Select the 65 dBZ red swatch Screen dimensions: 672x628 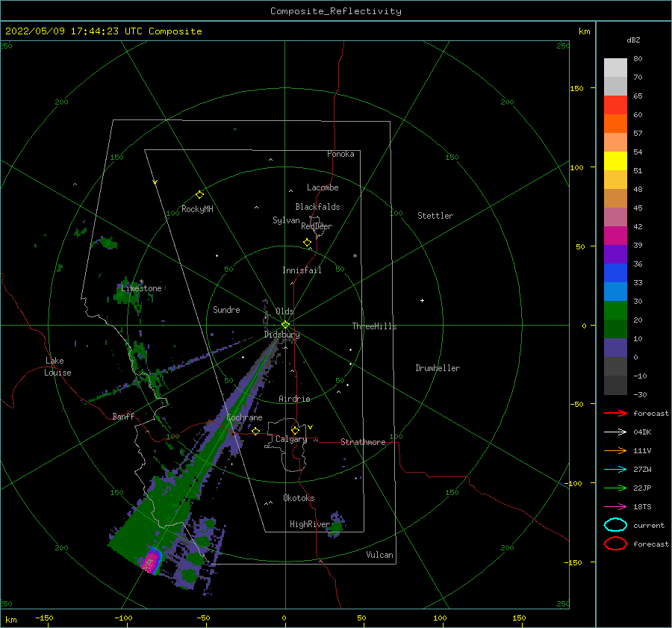[615, 105]
